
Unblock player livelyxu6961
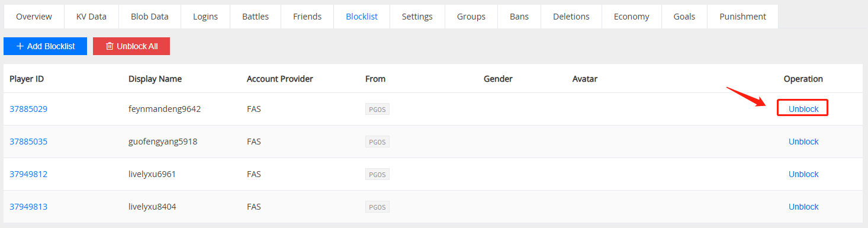coord(803,174)
